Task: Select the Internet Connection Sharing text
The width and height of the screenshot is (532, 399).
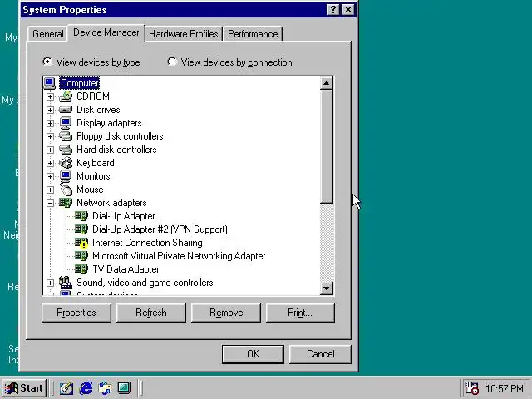Action: (147, 243)
